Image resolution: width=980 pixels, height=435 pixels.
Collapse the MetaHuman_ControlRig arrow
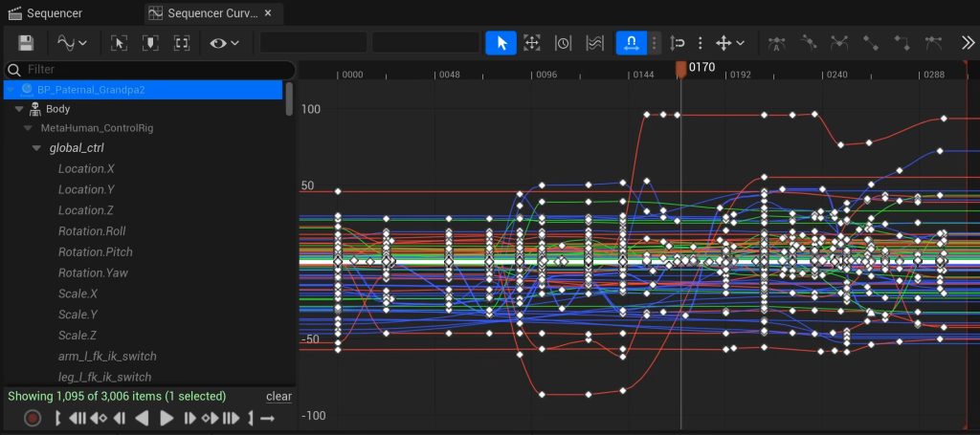(28, 128)
